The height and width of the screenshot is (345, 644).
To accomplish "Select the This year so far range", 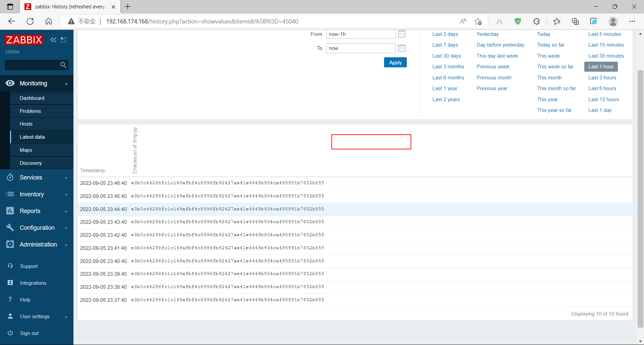I will click(554, 110).
